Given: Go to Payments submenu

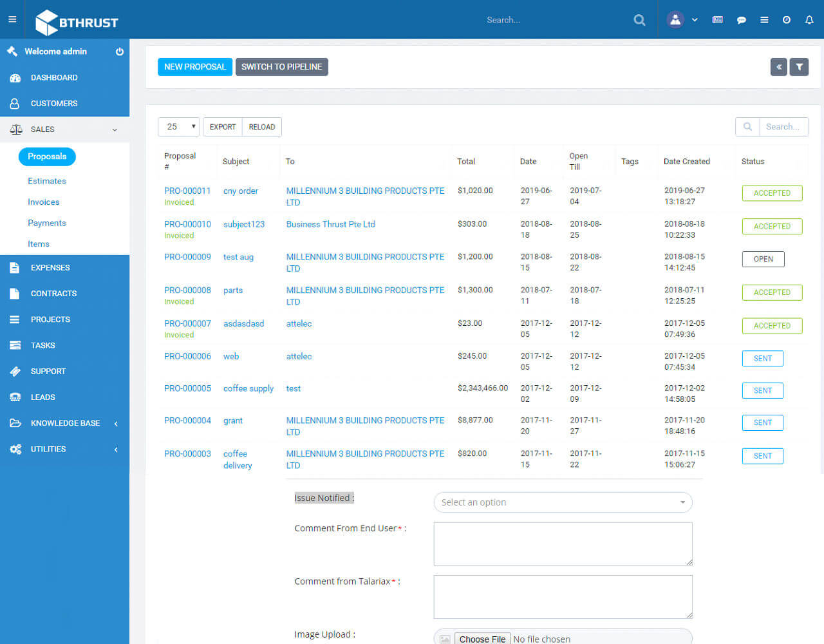Looking at the screenshot, I should click(47, 223).
